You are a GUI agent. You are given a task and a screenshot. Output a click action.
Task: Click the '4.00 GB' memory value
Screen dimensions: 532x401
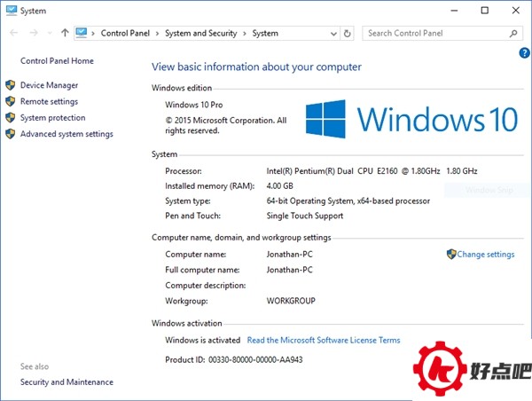coord(279,185)
